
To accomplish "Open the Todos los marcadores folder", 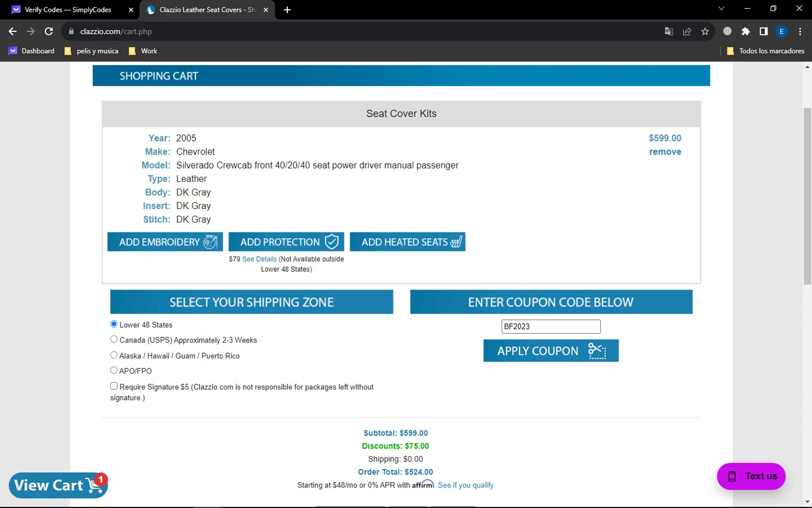I will (x=766, y=51).
